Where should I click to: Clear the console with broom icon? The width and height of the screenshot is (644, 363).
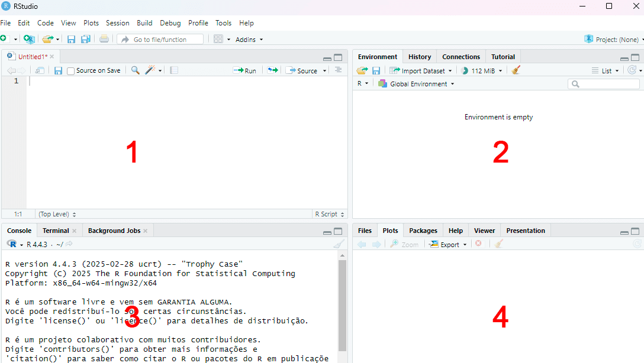click(339, 244)
